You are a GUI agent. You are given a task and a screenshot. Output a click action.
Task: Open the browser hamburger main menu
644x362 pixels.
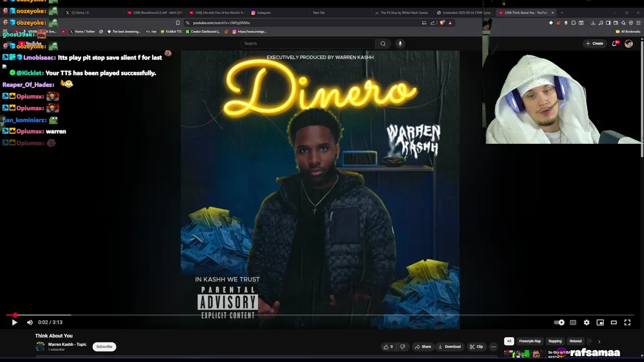tap(638, 23)
